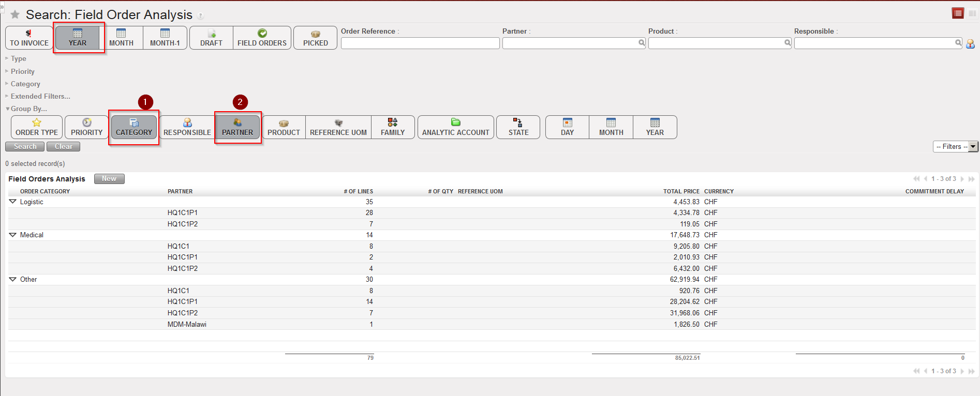Toggle the Field Orders filter
This screenshot has width=980, height=396.
(262, 38)
